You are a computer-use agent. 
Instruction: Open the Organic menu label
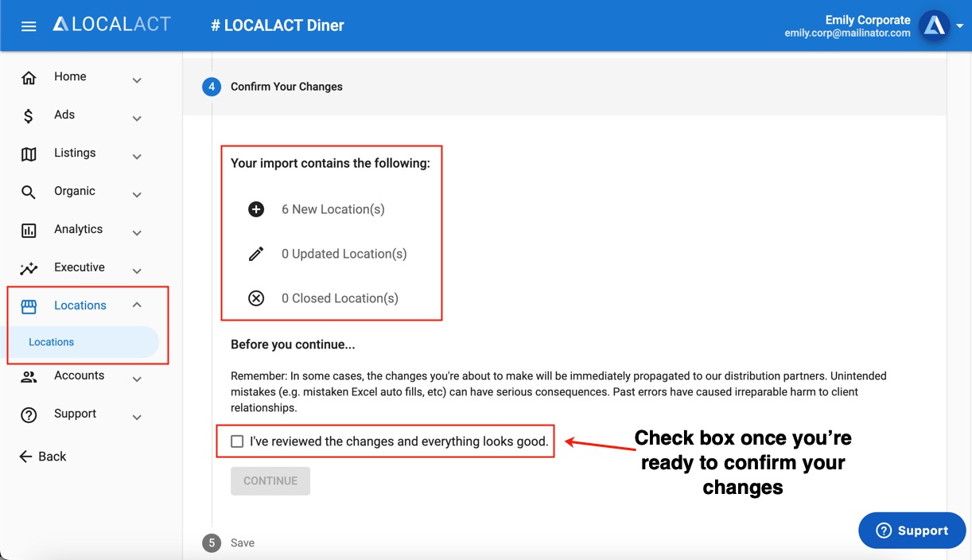pyautogui.click(x=75, y=191)
